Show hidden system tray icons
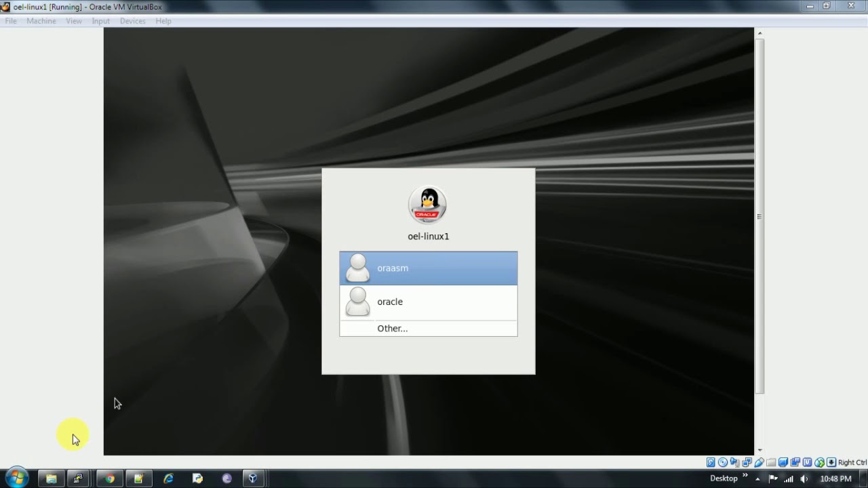The image size is (868, 488). pyautogui.click(x=757, y=479)
